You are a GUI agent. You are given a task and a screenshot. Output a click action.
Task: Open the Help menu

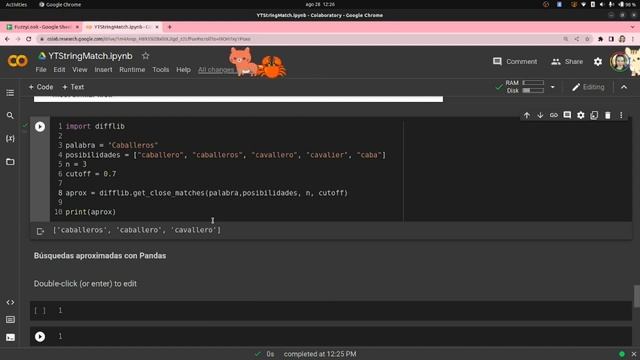tap(183, 70)
